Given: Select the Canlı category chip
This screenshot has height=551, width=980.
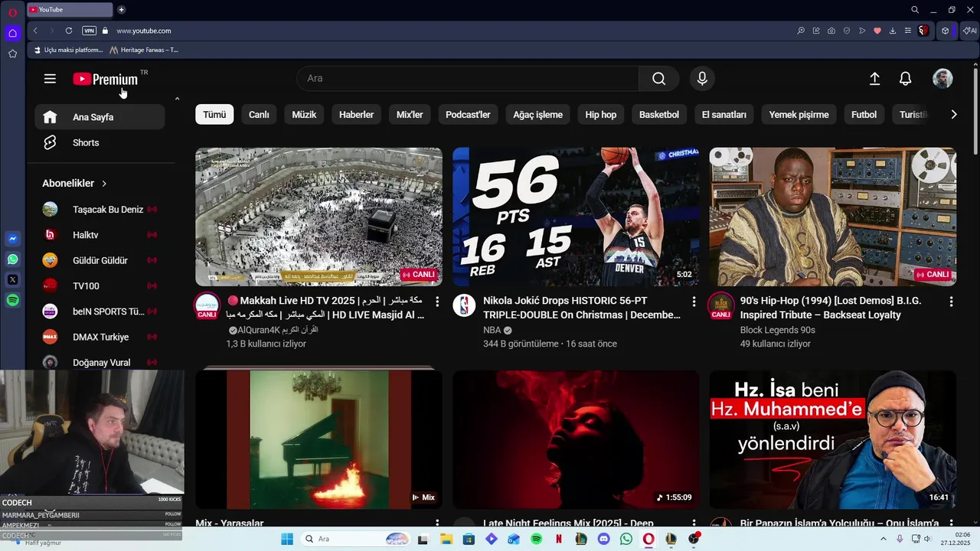Looking at the screenshot, I should click(x=259, y=115).
